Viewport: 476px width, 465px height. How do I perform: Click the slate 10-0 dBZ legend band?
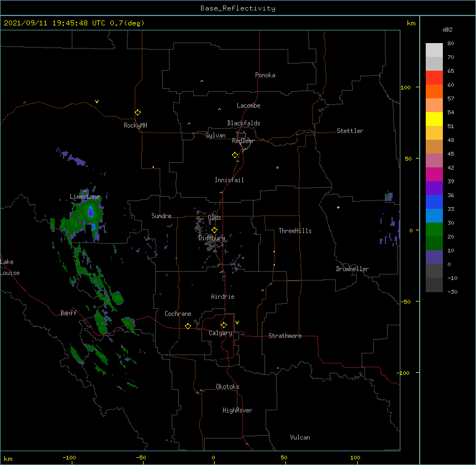434,257
